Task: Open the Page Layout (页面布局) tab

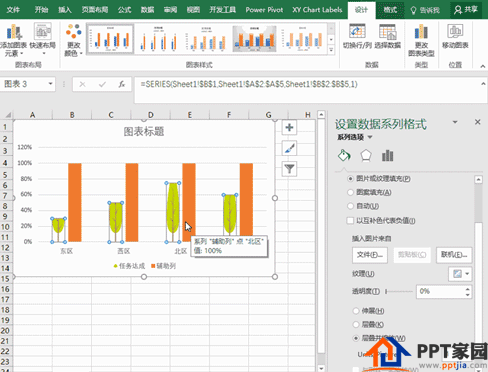Action: click(95, 10)
